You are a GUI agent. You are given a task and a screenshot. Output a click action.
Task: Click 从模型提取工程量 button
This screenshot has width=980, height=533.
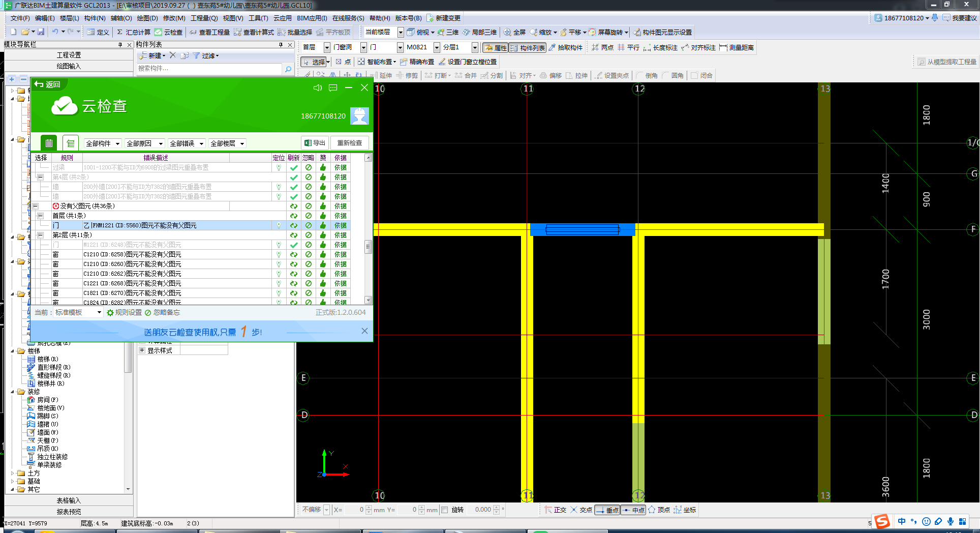947,62
